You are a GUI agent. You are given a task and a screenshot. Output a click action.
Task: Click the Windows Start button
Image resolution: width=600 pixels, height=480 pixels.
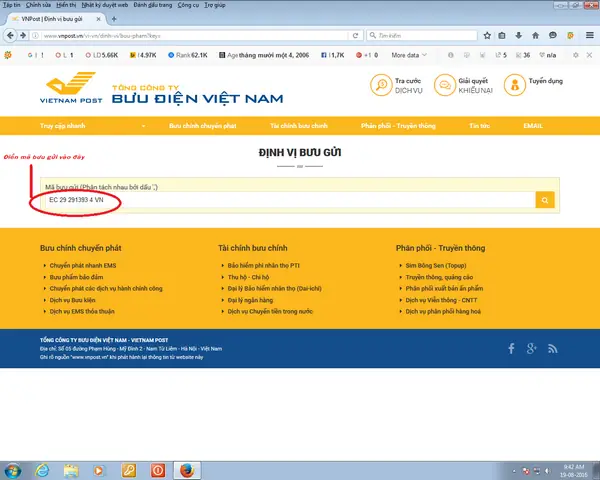tap(13, 471)
